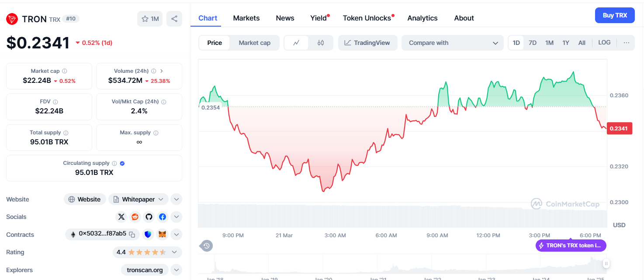Open tronscan.org explorer link

[145, 270]
